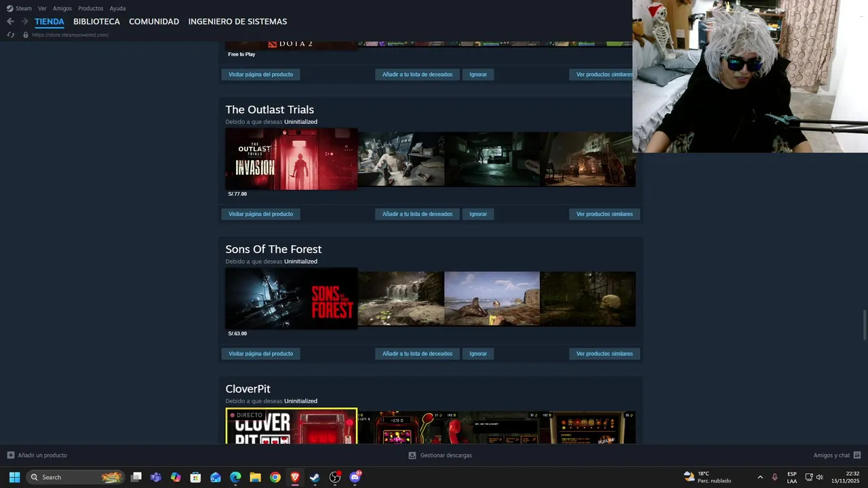The image size is (868, 488).
Task: Switch to the COMUNIDAD tab
Action: 154,22
